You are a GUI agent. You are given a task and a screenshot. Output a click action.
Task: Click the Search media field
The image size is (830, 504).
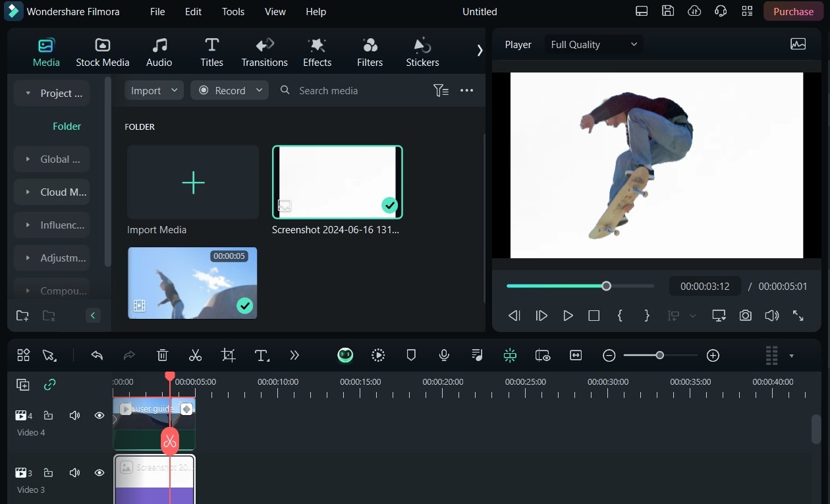pos(328,90)
